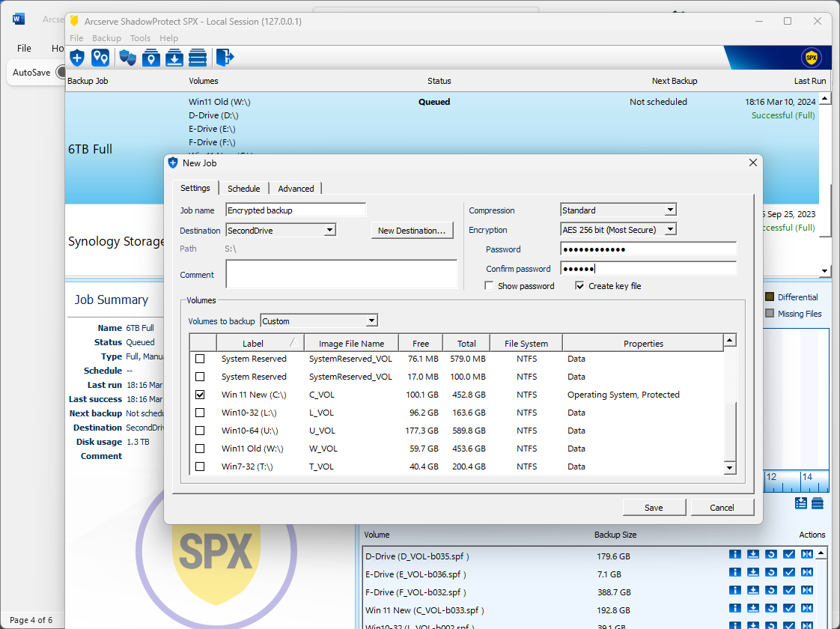Click the Confirm password field

pyautogui.click(x=648, y=268)
